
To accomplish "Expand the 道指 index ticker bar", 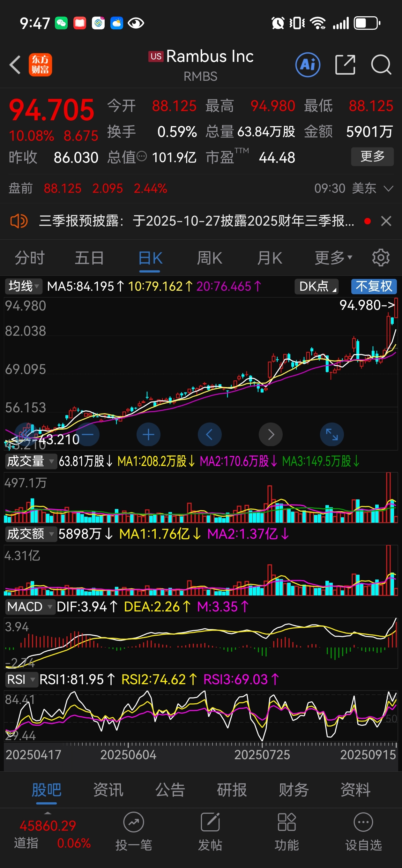I will tap(48, 813).
